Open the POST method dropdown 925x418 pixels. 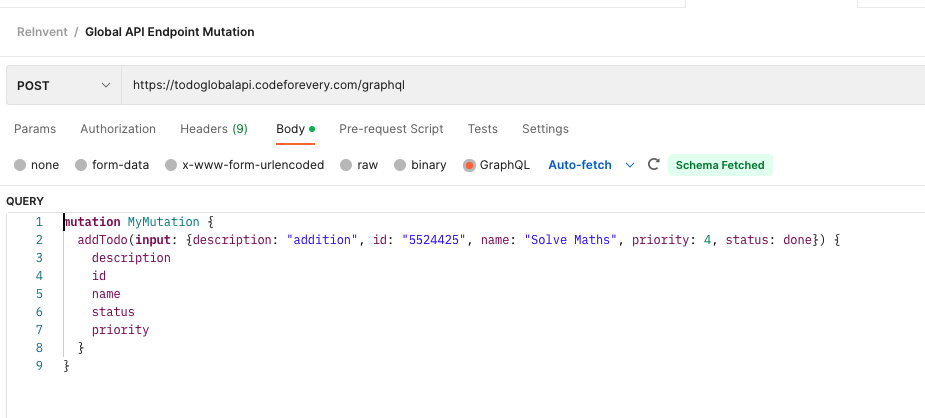tap(64, 85)
